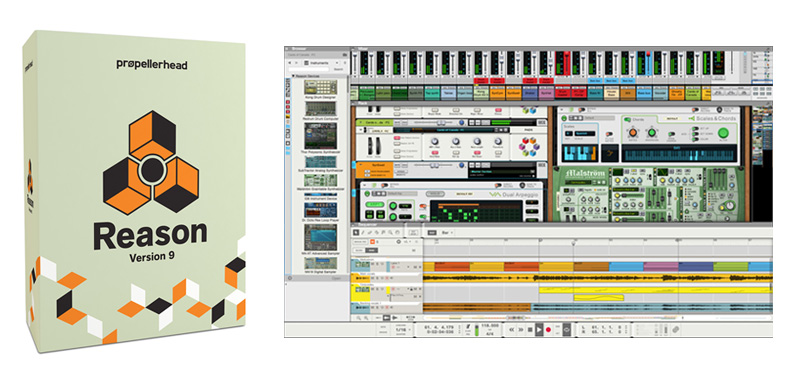The height and width of the screenshot is (385, 798).
Task: Click the browser search input field
Action: tap(309, 69)
